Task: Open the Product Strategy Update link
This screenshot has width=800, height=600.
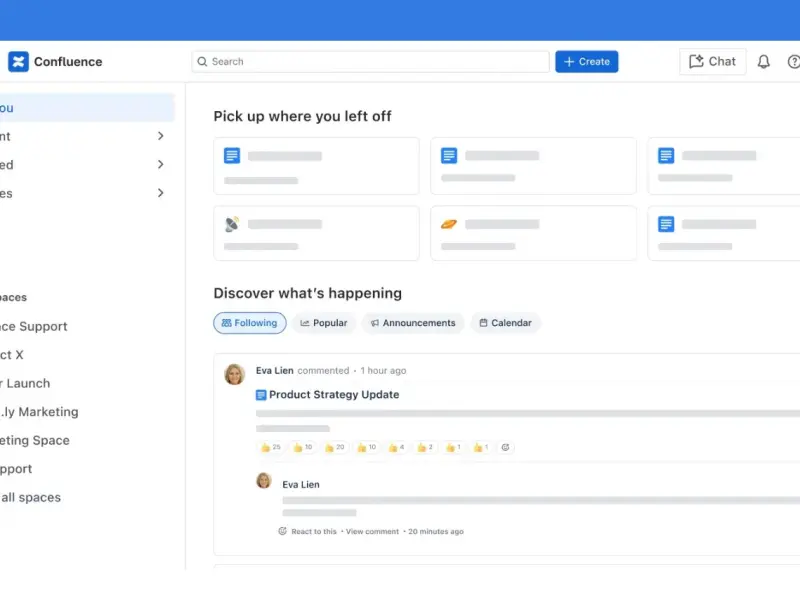Action: [x=334, y=395]
